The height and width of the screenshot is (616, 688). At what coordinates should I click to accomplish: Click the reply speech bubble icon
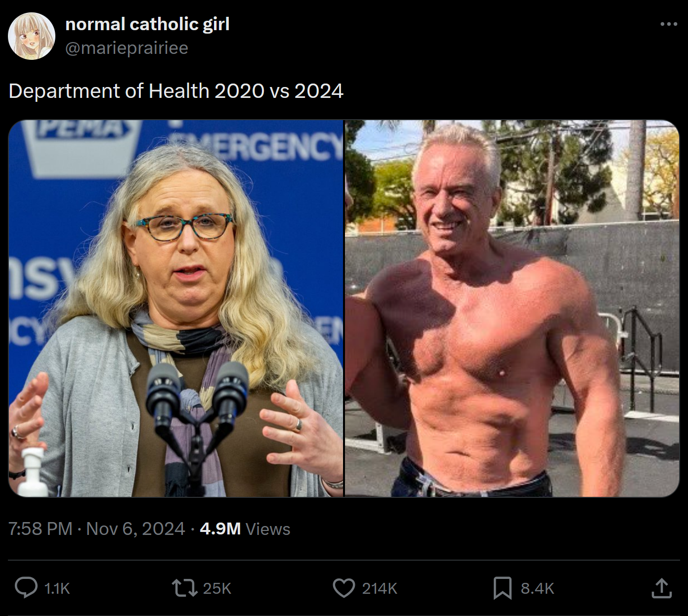click(26, 588)
